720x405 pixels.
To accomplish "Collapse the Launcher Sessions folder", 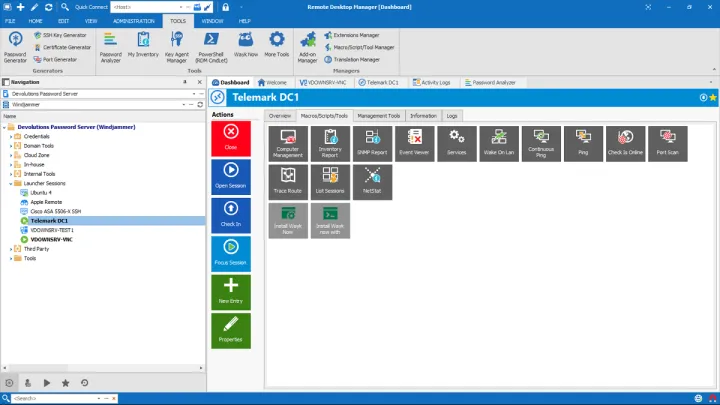I will (11, 183).
